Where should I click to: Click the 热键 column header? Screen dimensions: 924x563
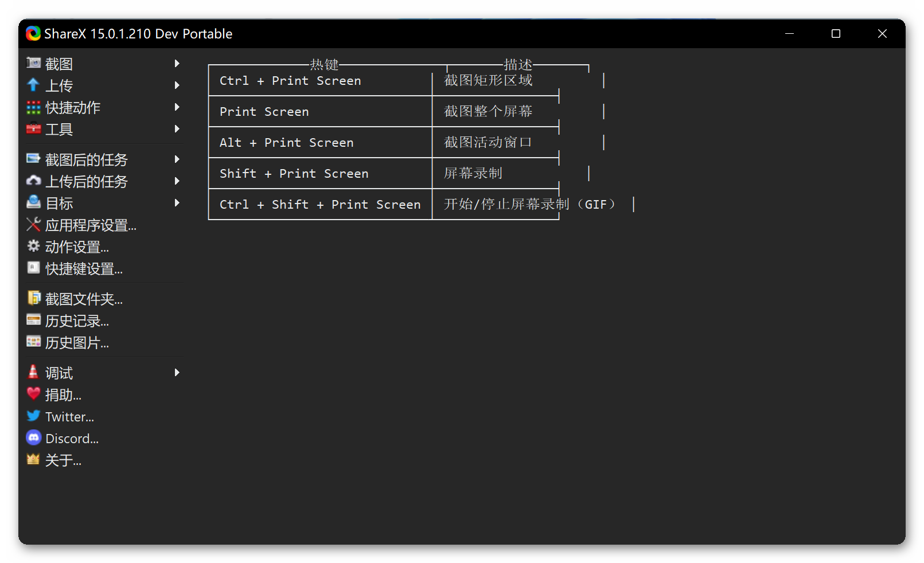(x=325, y=65)
